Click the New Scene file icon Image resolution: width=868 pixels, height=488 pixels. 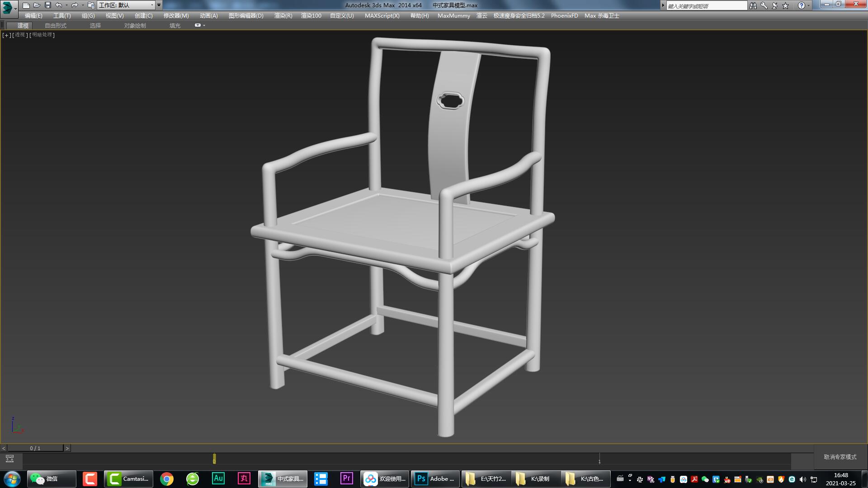click(26, 5)
